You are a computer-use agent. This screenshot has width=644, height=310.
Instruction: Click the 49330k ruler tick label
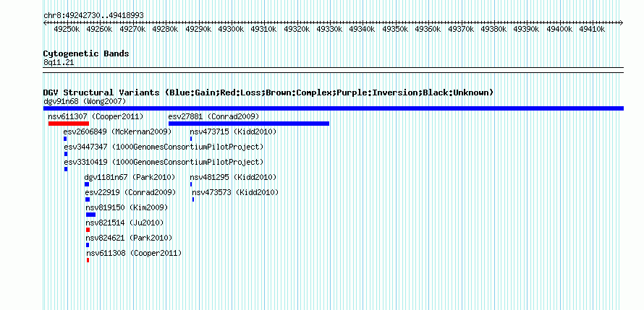click(329, 30)
